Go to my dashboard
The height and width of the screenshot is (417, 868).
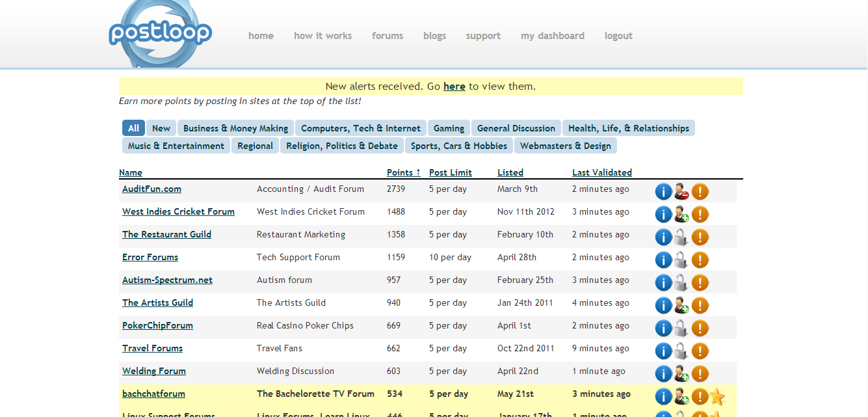[553, 36]
